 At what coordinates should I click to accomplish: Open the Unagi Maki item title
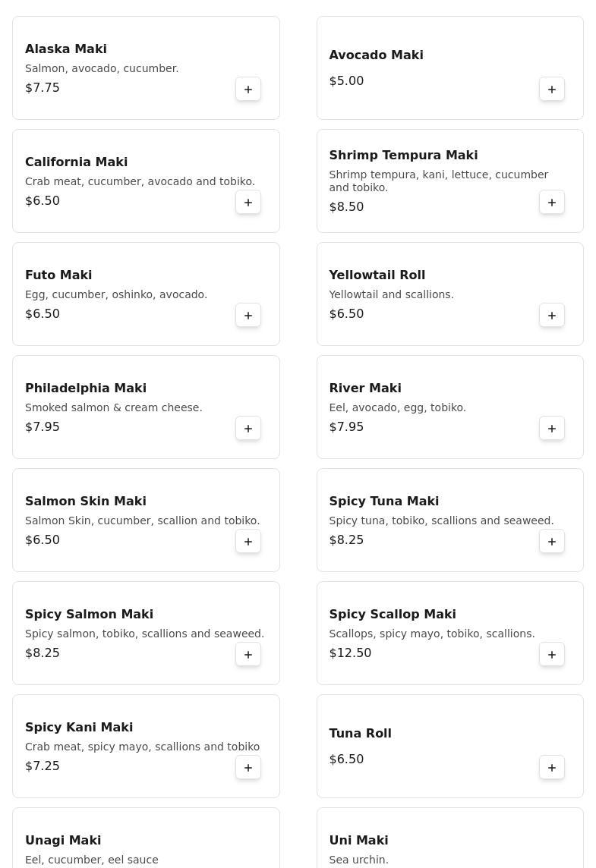pyautogui.click(x=63, y=840)
